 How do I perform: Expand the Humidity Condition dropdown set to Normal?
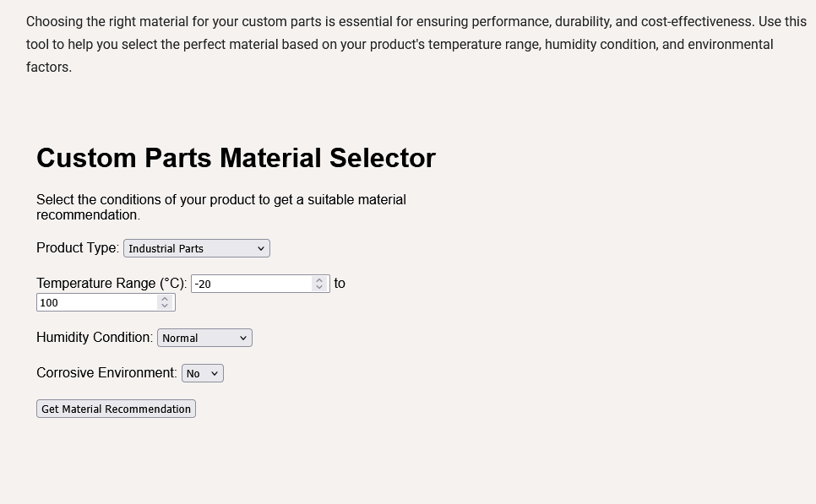204,338
